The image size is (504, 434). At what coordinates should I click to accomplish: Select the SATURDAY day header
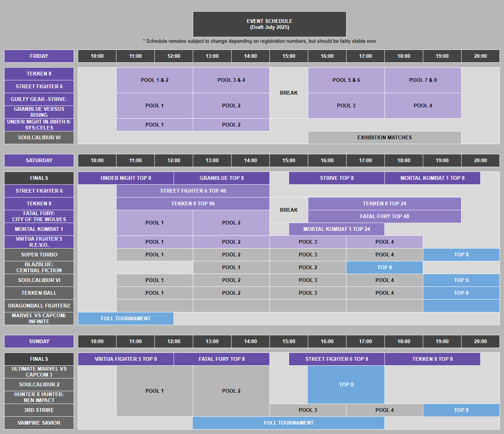39,160
